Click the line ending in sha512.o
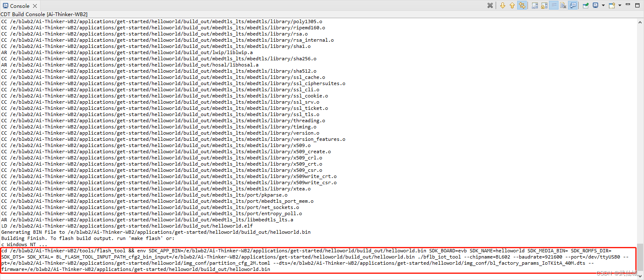This screenshot has height=280, width=644. [x=159, y=71]
